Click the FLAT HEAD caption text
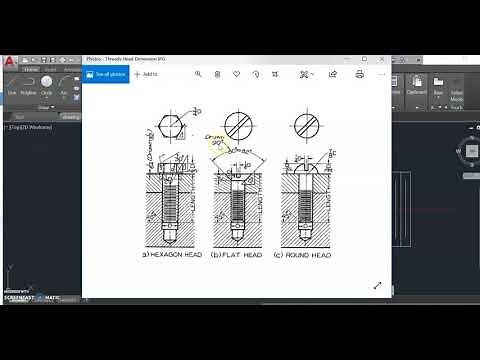480x360 pixels. tap(242, 255)
